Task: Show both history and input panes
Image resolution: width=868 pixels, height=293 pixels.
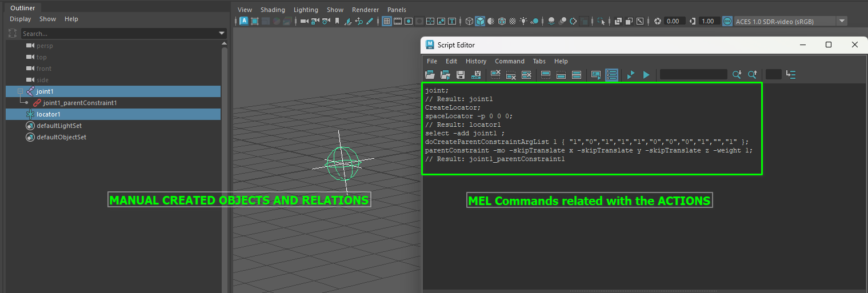Action: pos(576,75)
